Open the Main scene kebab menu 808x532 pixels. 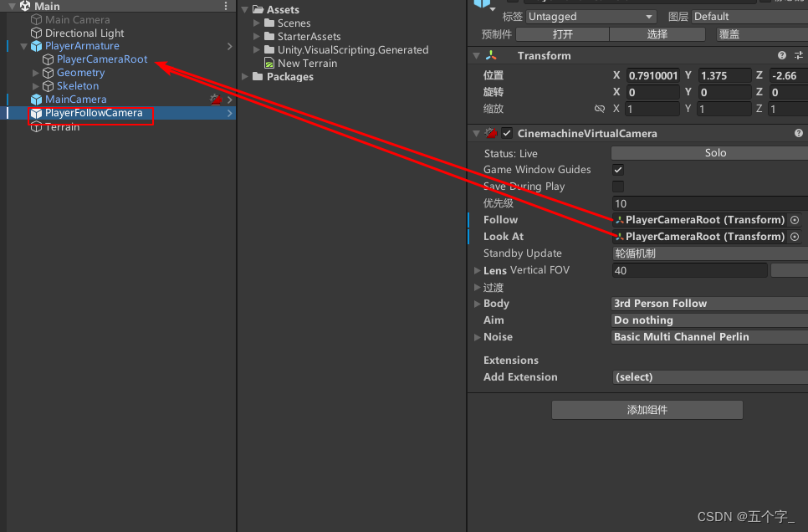[x=226, y=6]
